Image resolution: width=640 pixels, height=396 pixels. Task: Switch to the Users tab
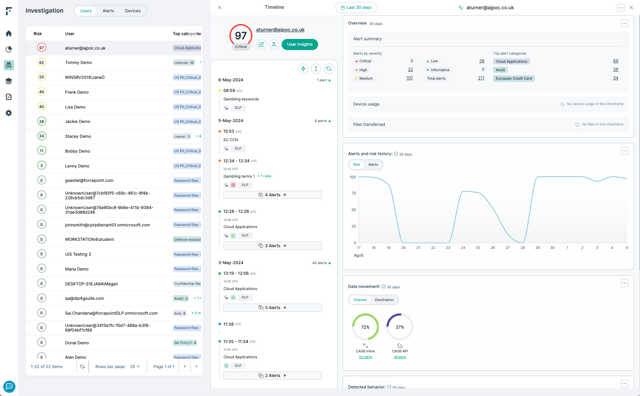click(x=86, y=11)
